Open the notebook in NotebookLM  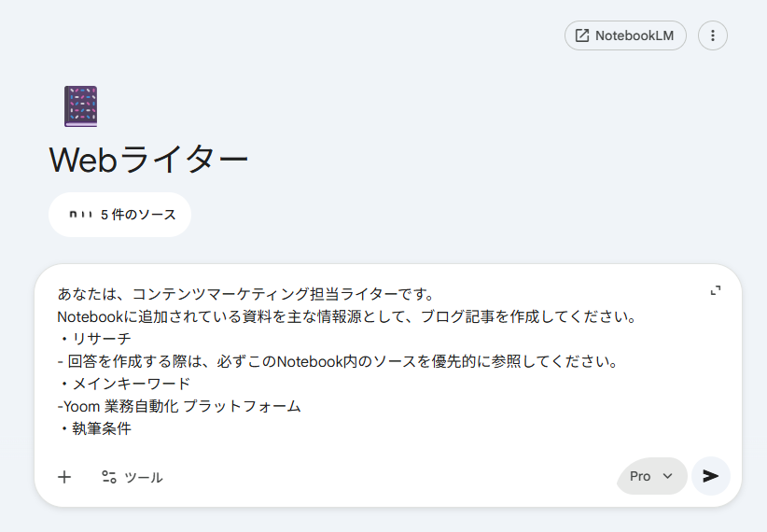[625, 35]
